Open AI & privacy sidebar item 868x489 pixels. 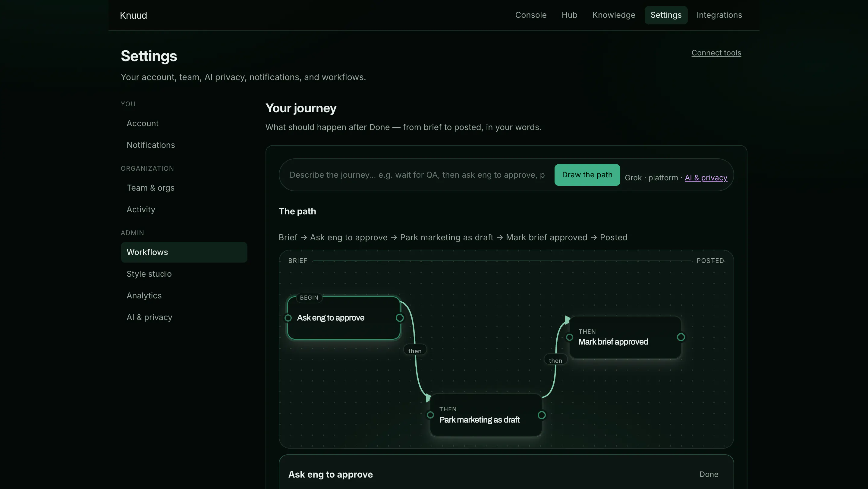[x=184, y=317]
